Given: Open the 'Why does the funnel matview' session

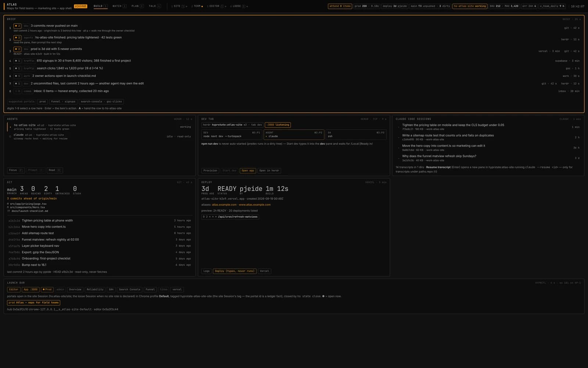Looking at the screenshot, I should pos(488,158).
